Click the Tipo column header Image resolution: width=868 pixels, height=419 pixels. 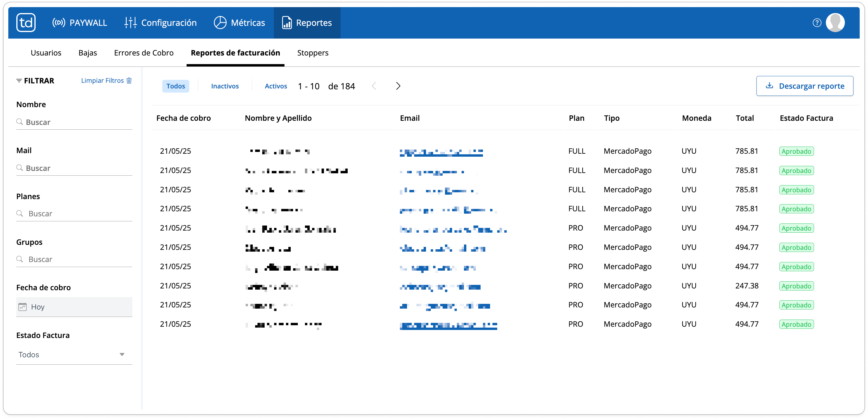[x=612, y=118]
